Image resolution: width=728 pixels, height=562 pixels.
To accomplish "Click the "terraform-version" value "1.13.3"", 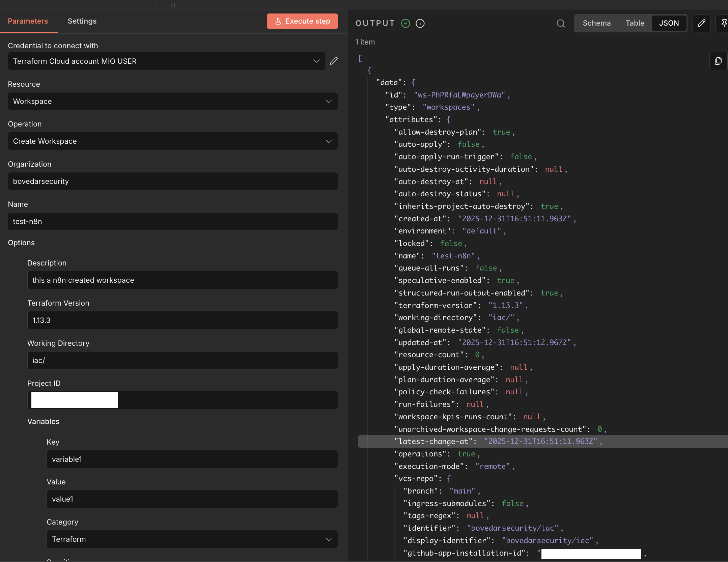I will point(506,305).
